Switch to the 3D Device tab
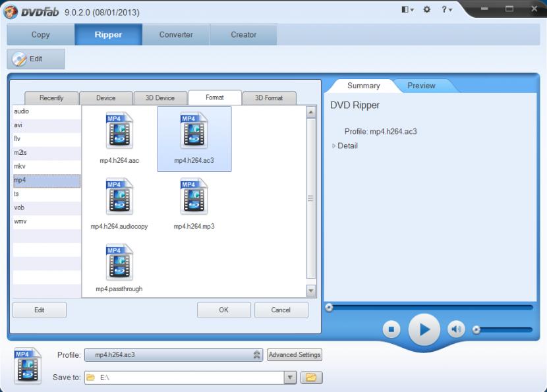Viewport: 547px width, 392px height. pyautogui.click(x=160, y=98)
